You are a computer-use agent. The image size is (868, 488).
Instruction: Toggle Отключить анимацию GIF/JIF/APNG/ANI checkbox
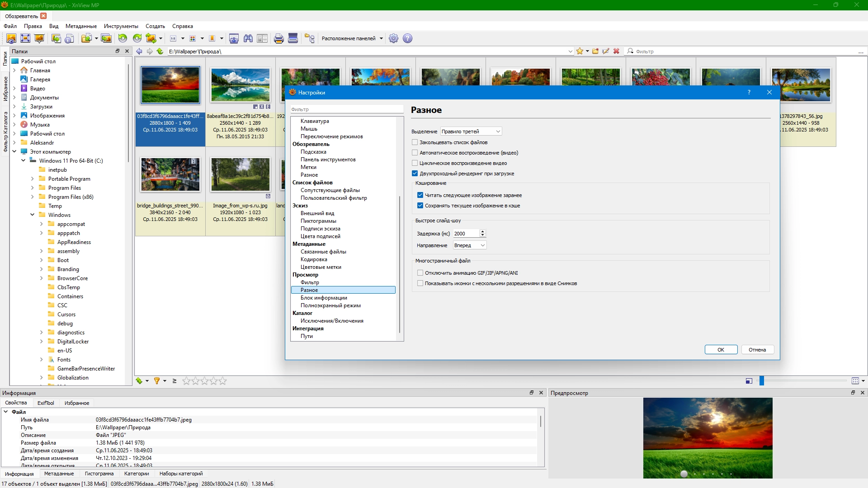420,273
